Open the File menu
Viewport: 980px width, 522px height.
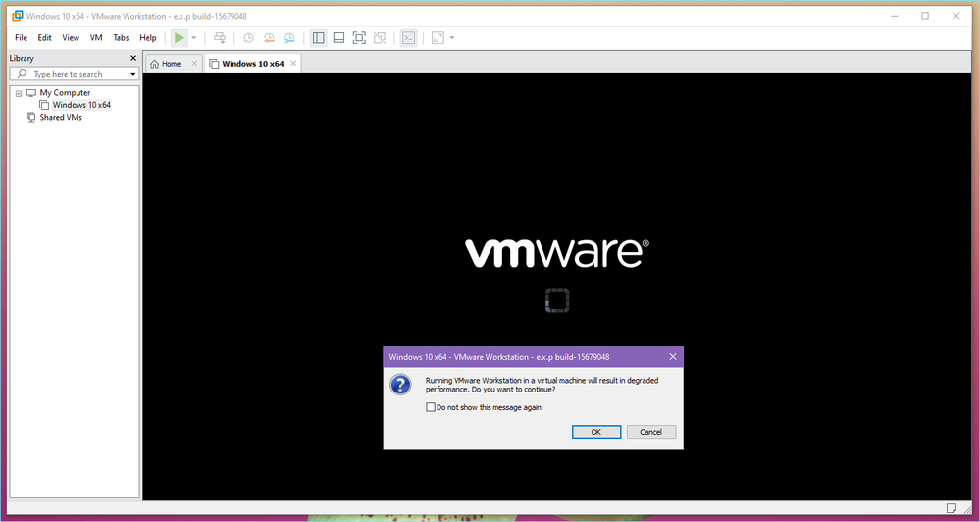click(22, 38)
